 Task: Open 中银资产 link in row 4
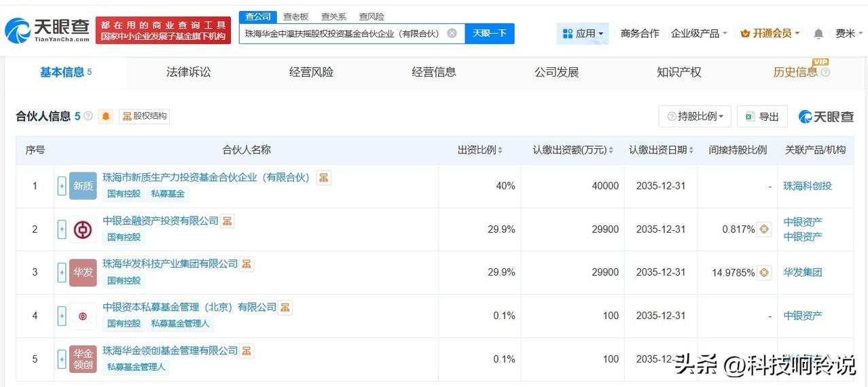pyautogui.click(x=803, y=316)
